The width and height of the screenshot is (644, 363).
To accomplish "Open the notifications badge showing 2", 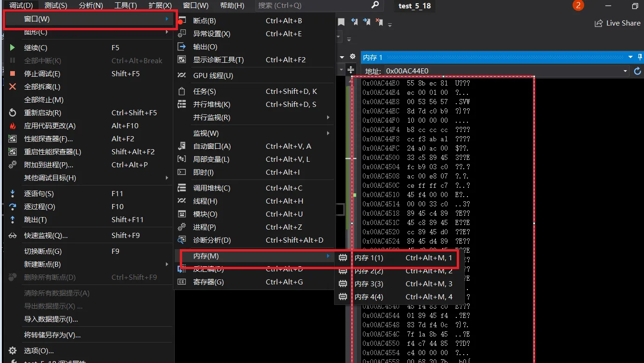I will pyautogui.click(x=578, y=6).
